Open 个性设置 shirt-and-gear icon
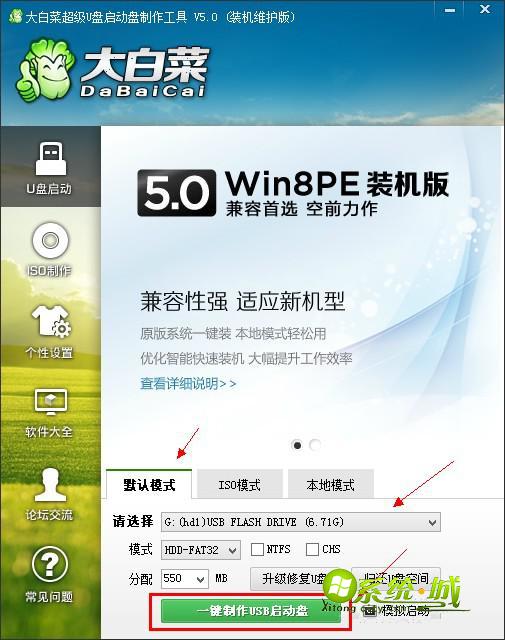Viewport: 505px width, 640px height. [x=51, y=321]
